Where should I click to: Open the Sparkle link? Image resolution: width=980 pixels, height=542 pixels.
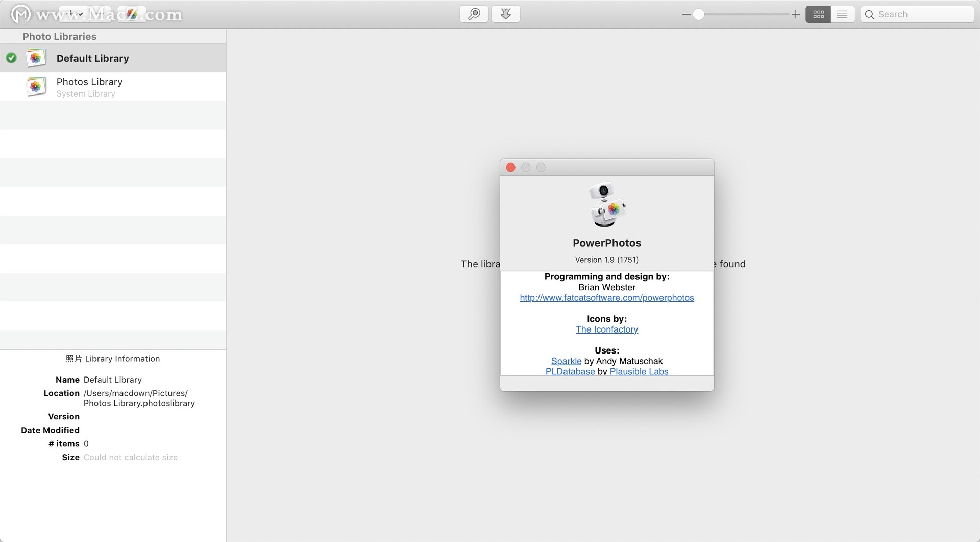(x=566, y=361)
